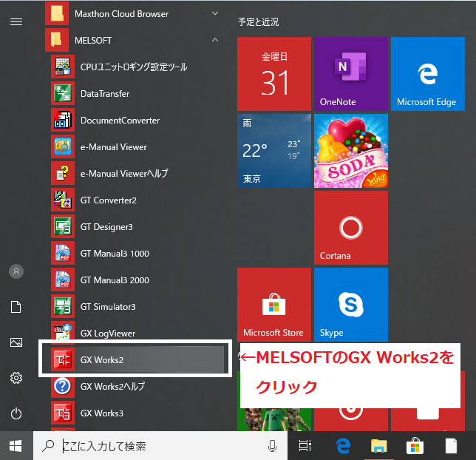Open Tokyo weather tile

(x=274, y=151)
